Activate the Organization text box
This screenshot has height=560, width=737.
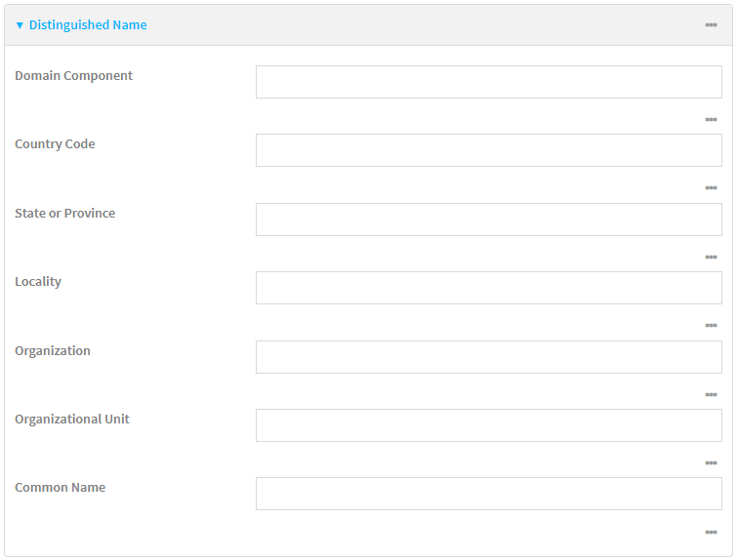[488, 357]
